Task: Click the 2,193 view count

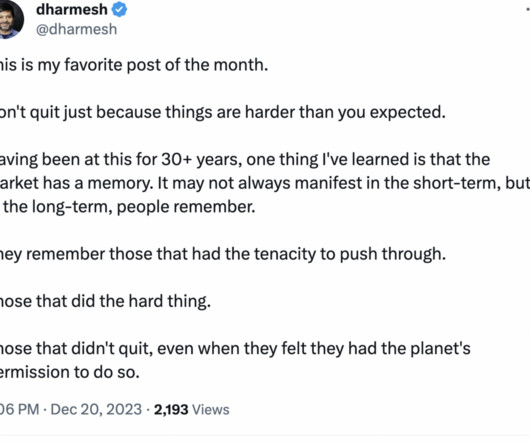Action: pyautogui.click(x=171, y=410)
